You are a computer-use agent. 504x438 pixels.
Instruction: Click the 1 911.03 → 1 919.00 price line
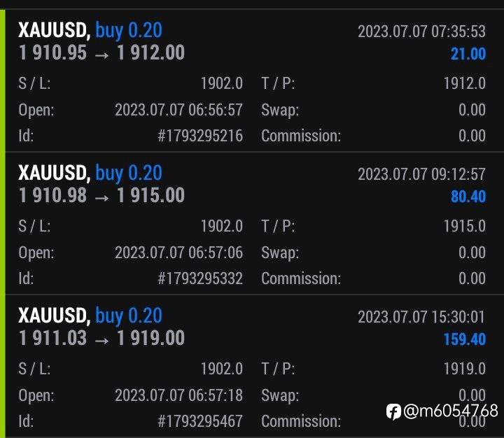pyautogui.click(x=101, y=339)
